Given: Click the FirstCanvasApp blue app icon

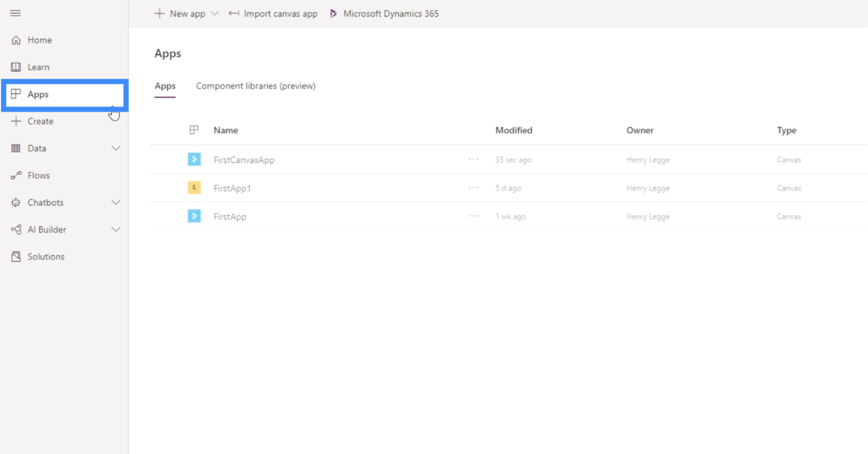Looking at the screenshot, I should coord(194,159).
